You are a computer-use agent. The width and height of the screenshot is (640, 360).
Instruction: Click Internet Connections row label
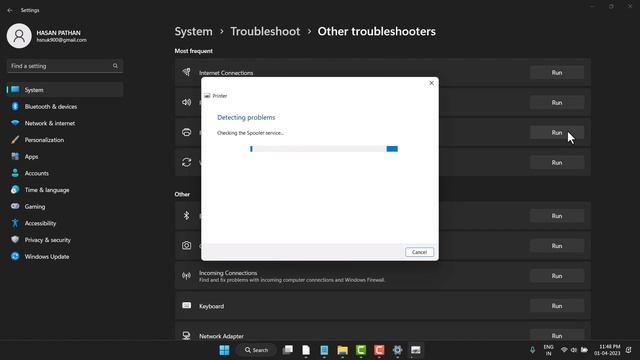[226, 73]
